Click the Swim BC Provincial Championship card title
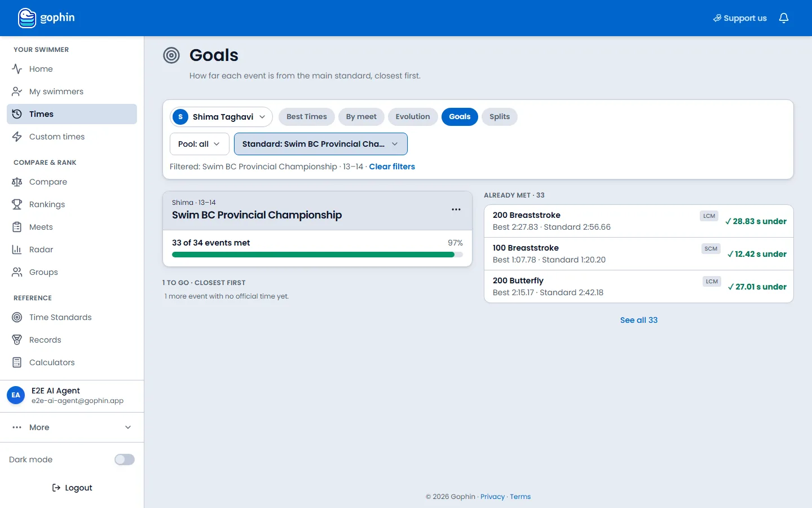812x508 pixels. (257, 215)
